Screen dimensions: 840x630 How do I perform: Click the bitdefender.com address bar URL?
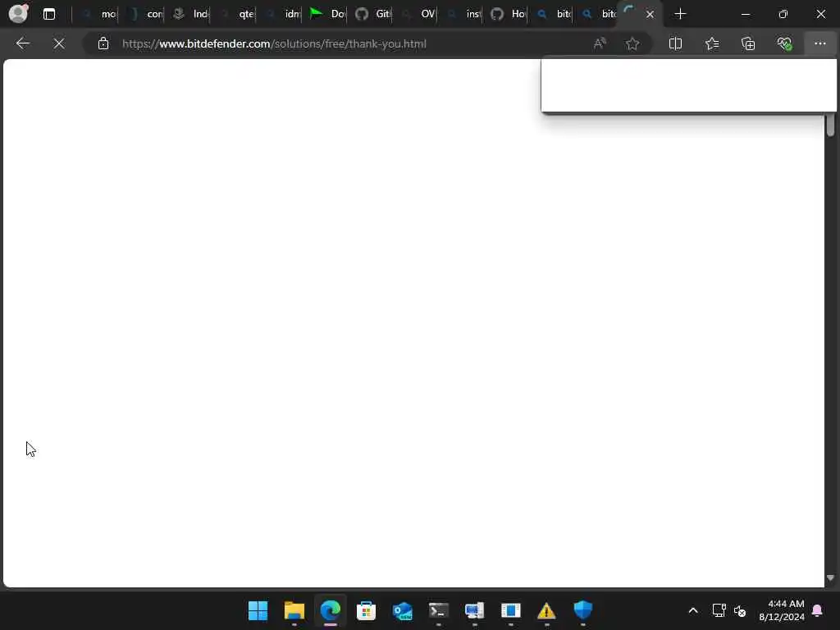[x=274, y=44]
